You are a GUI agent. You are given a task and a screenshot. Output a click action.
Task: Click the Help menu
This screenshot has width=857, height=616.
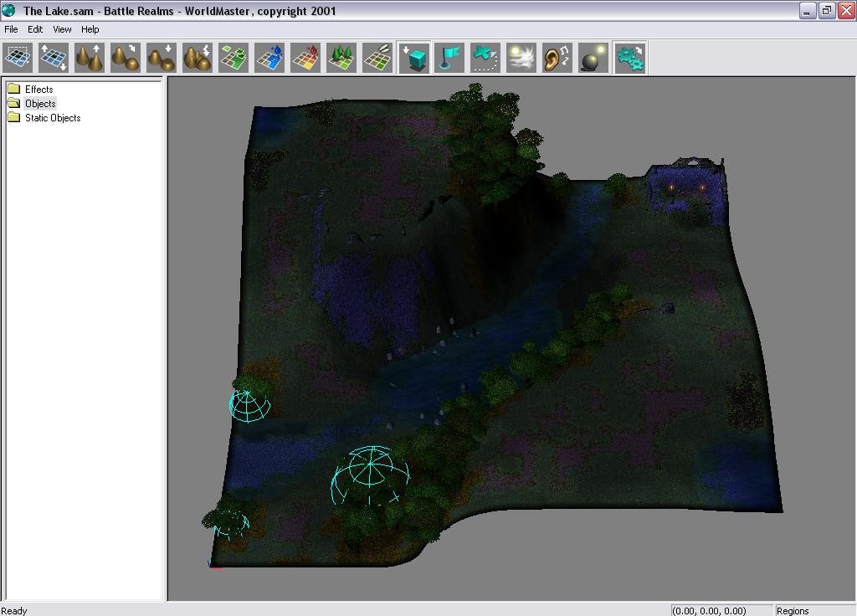point(90,29)
